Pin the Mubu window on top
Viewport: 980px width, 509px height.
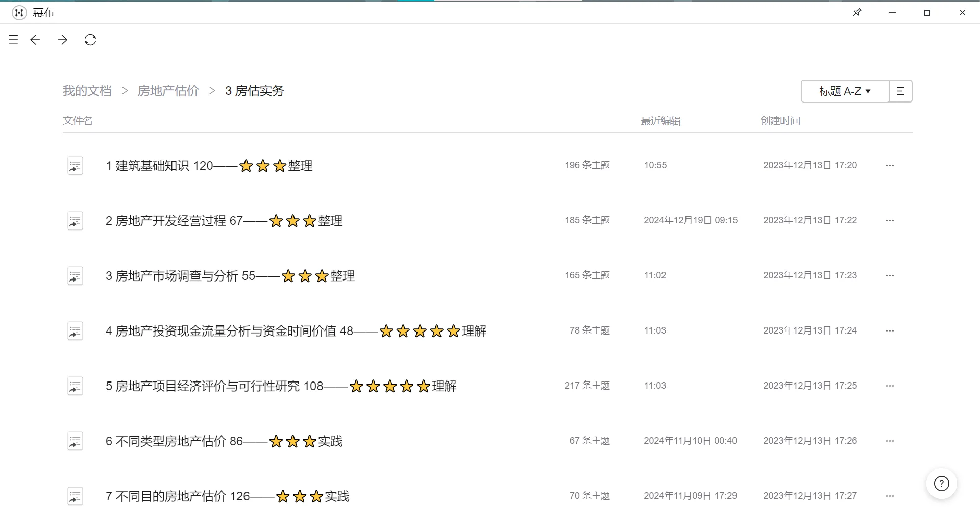point(857,12)
